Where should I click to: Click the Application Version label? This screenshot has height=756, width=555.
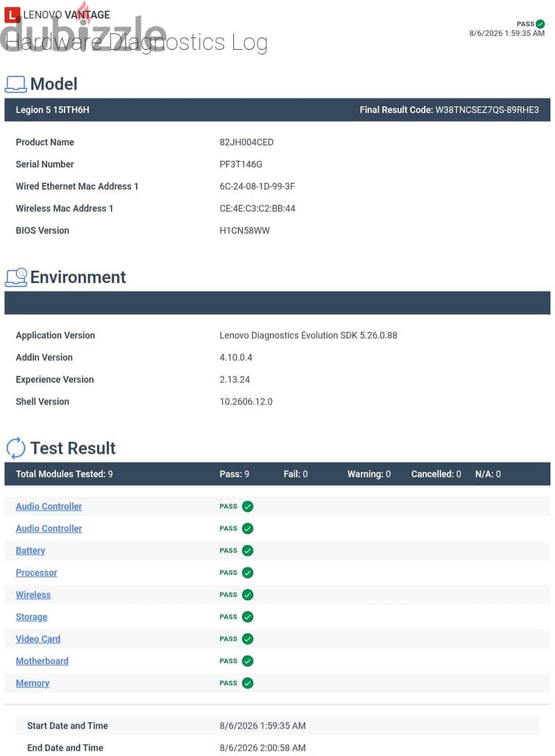(x=55, y=336)
